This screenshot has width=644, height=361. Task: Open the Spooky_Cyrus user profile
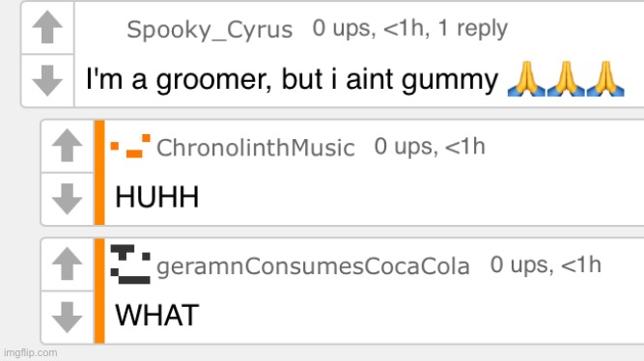(x=210, y=30)
